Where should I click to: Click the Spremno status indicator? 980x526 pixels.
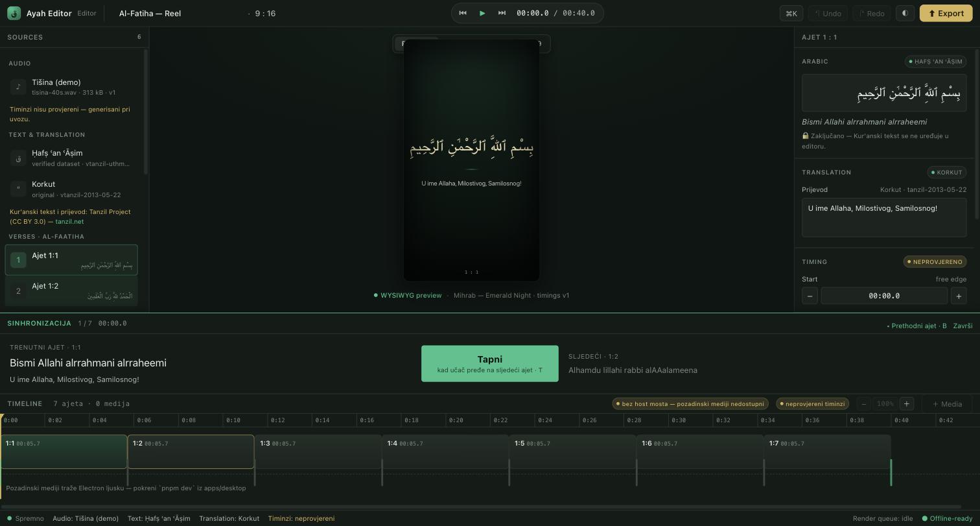[26, 518]
